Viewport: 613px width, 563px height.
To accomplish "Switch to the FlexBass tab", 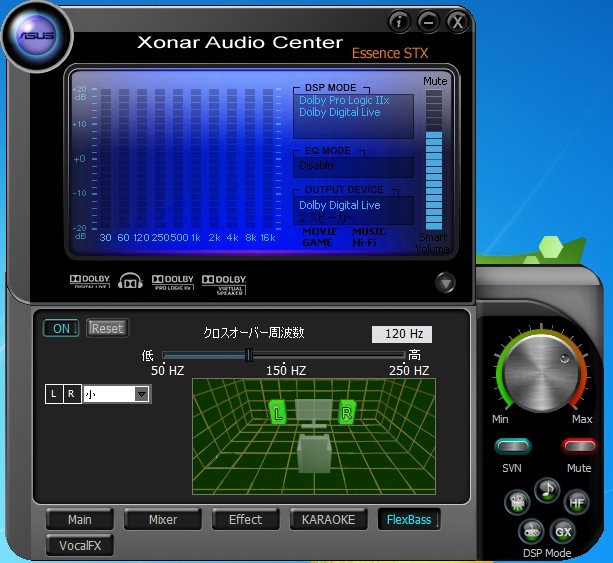I will (409, 519).
